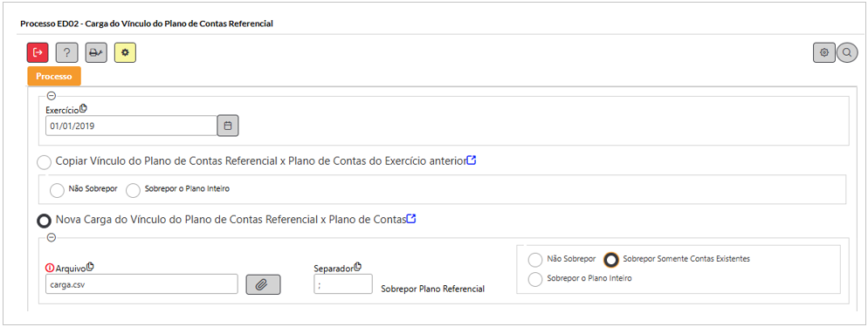Click the red exit icon
Image resolution: width=868 pixels, height=327 pixels.
(38, 52)
